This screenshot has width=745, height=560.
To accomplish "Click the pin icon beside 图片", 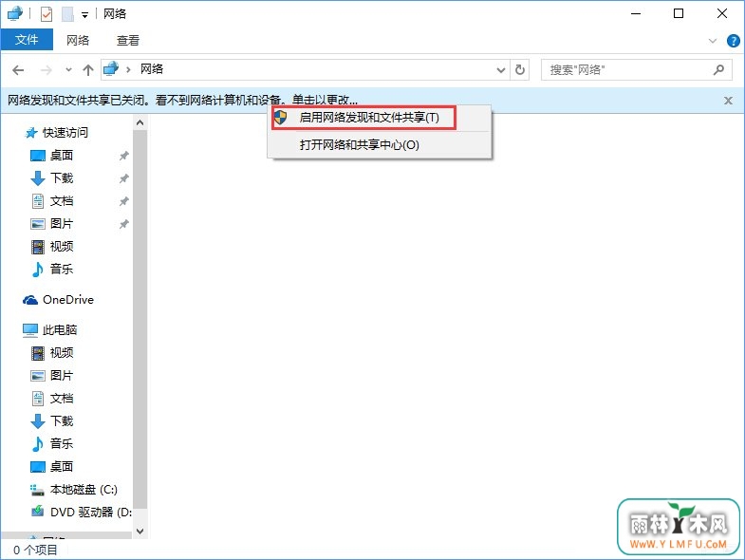I will pyautogui.click(x=124, y=224).
